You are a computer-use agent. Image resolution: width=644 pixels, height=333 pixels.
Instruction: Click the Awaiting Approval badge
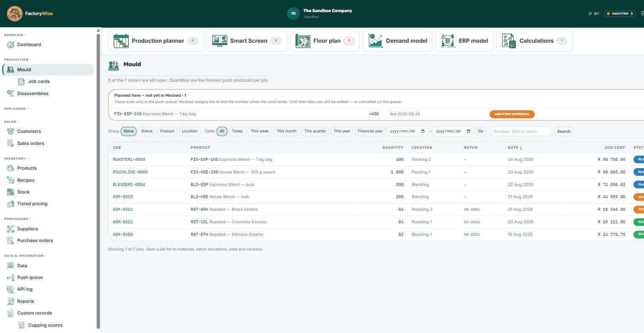(512, 114)
